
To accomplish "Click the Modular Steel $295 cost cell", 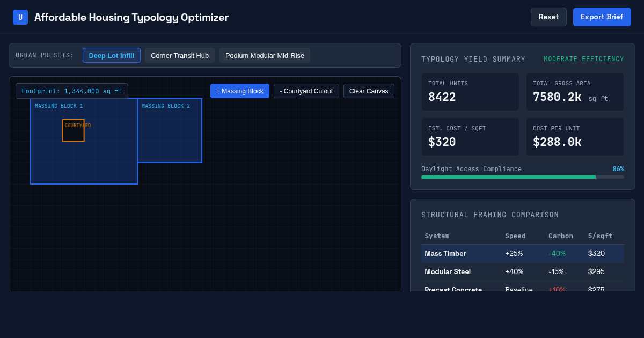I will [596, 272].
